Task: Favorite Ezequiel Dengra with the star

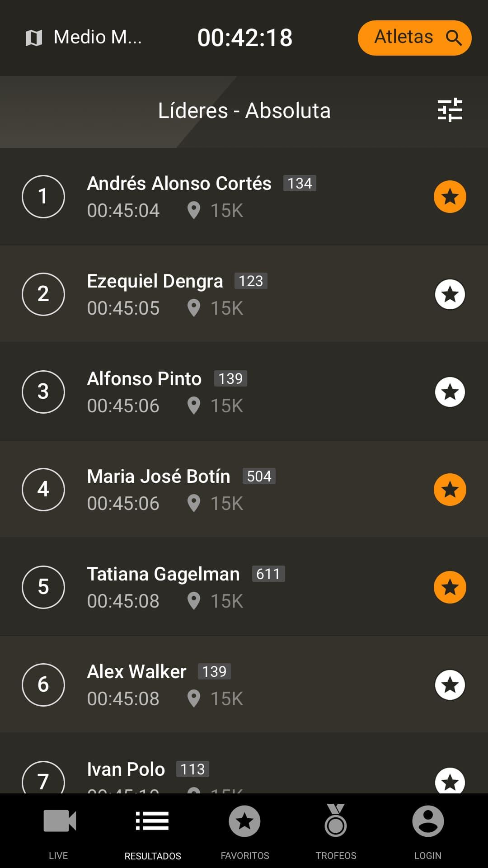Action: (x=450, y=294)
